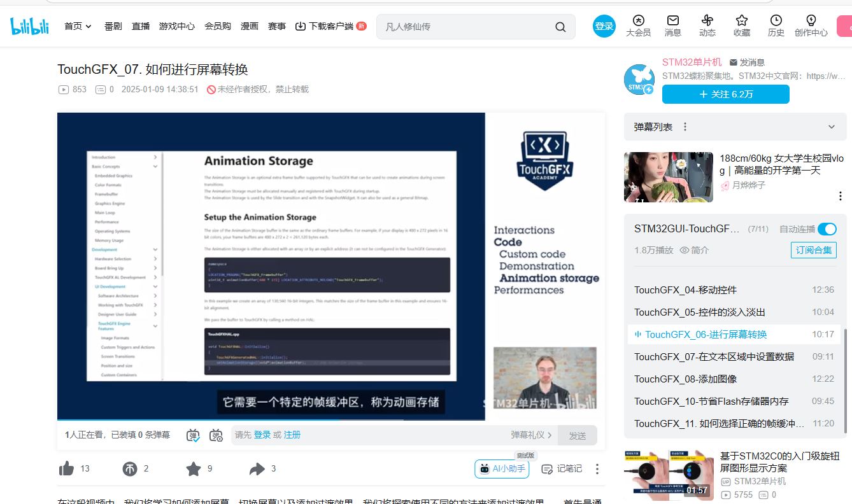Expand the 弹幕列表 panel chevron
This screenshot has height=504, width=852.
[x=831, y=127]
